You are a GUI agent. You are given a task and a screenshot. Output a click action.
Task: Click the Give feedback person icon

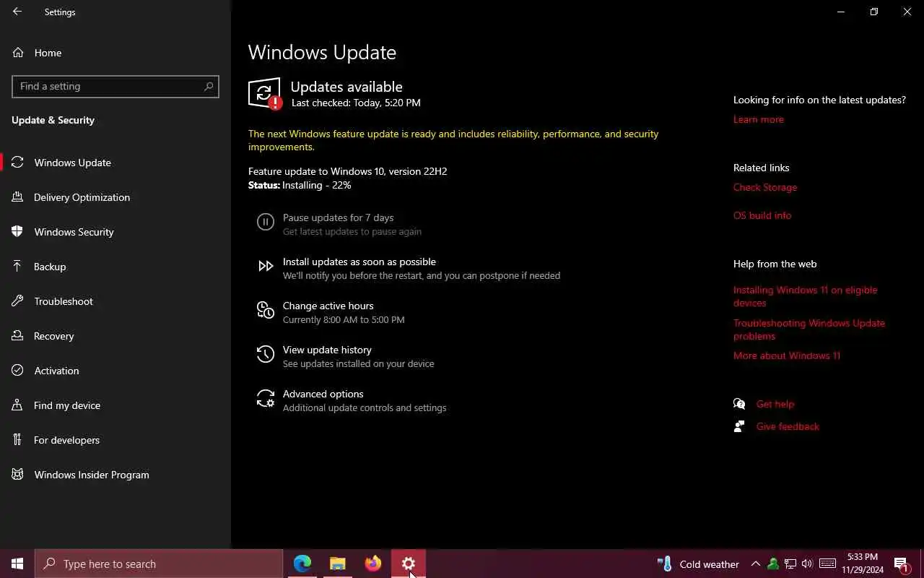click(739, 426)
